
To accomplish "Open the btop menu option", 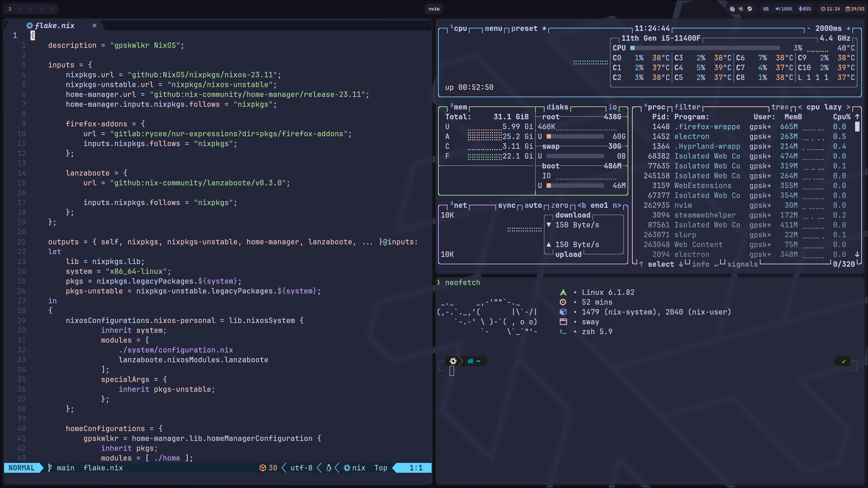I will tap(493, 28).
